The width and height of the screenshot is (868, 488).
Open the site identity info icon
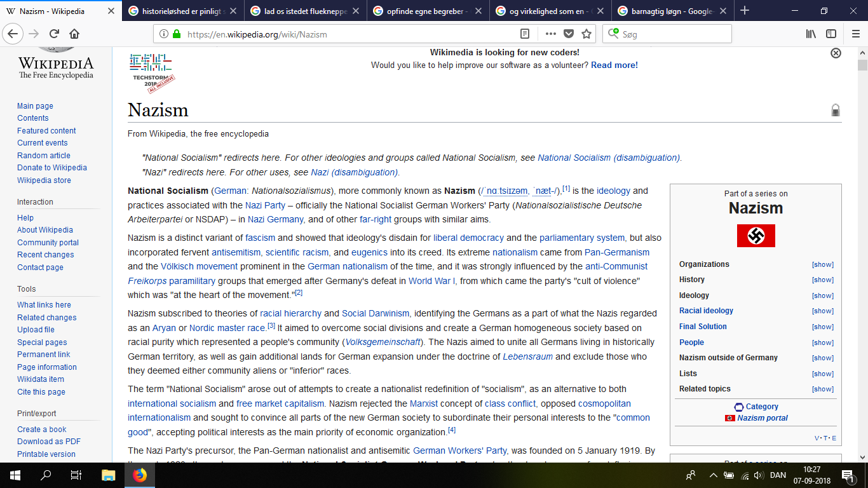[164, 34]
